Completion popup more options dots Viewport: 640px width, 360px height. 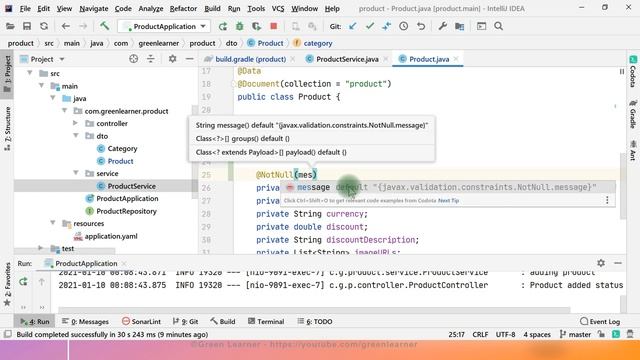(607, 200)
